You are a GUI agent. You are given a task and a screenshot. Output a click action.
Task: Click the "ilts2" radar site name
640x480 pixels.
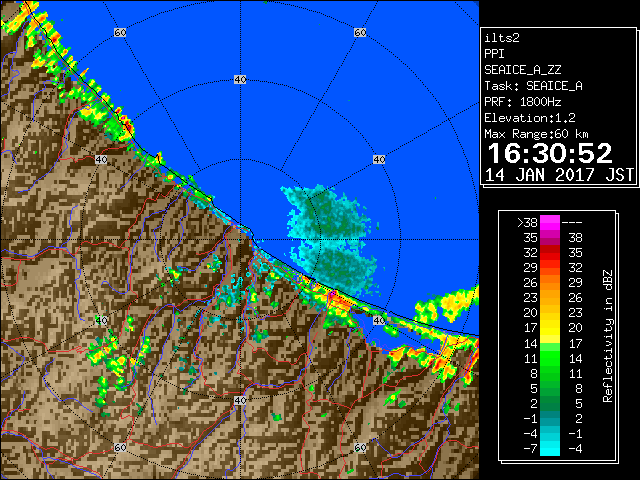pos(502,38)
